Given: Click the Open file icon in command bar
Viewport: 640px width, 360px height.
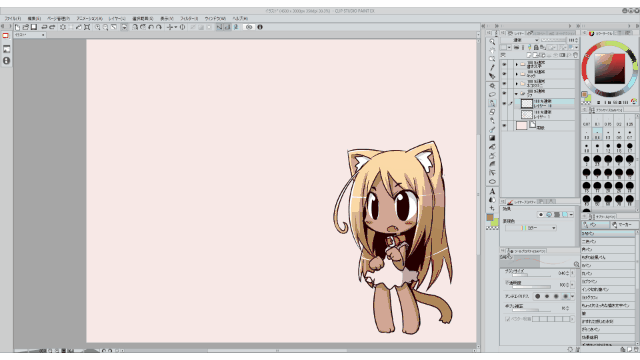Looking at the screenshot, I should tap(26, 27).
